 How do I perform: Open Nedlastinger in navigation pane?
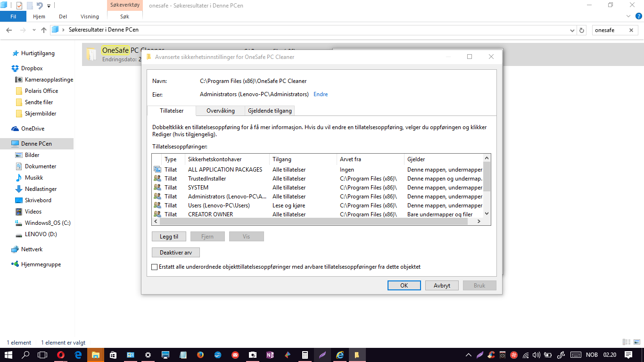pos(41,189)
